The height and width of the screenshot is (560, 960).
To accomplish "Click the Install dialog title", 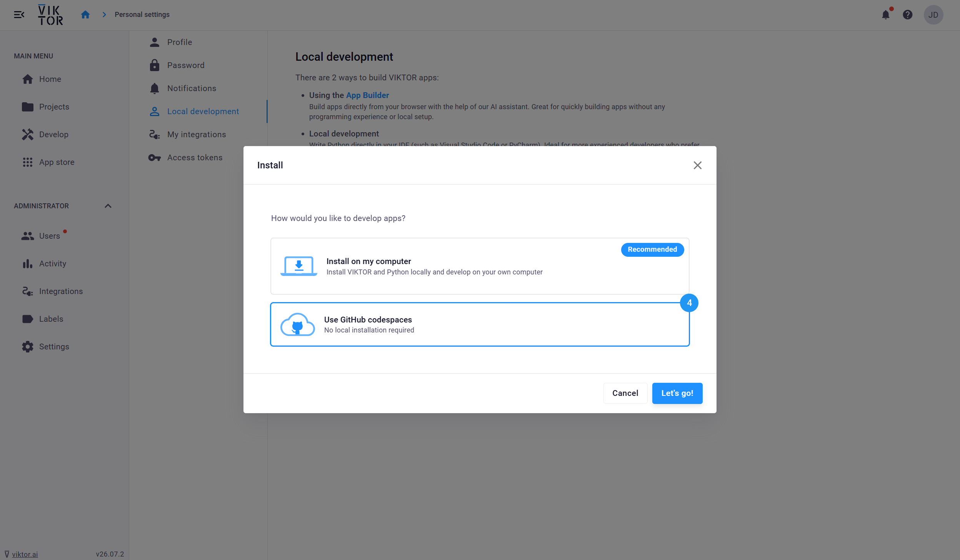I will coord(270,165).
